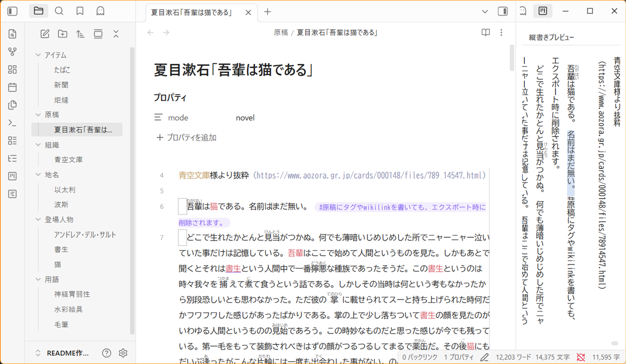
Task: Click the 0 バックリンク status item
Action: (420, 357)
